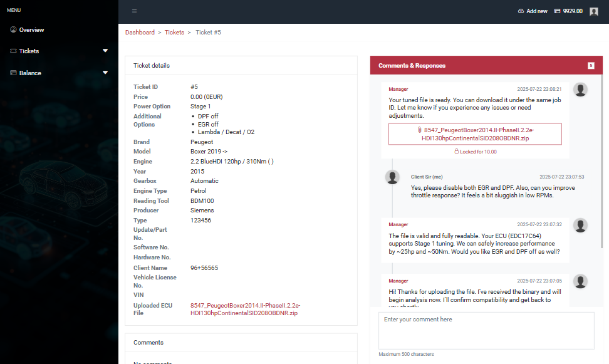The width and height of the screenshot is (609, 364).
Task: Open the user profile avatar in header
Action: pos(594,11)
